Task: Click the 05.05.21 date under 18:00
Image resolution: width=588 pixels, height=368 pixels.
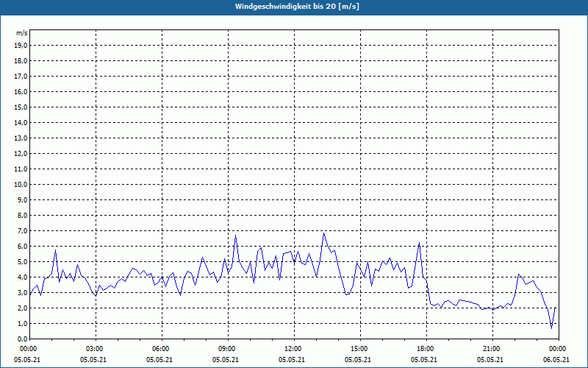Action: click(x=424, y=360)
